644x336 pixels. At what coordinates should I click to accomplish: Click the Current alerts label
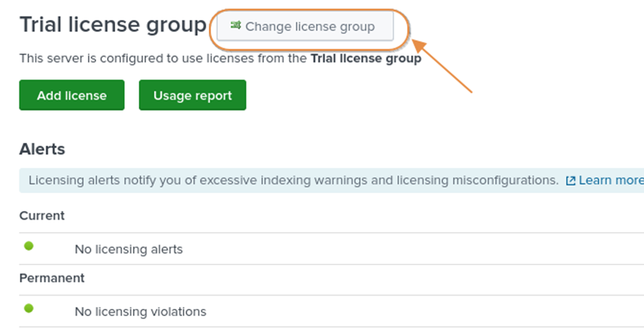pos(42,216)
